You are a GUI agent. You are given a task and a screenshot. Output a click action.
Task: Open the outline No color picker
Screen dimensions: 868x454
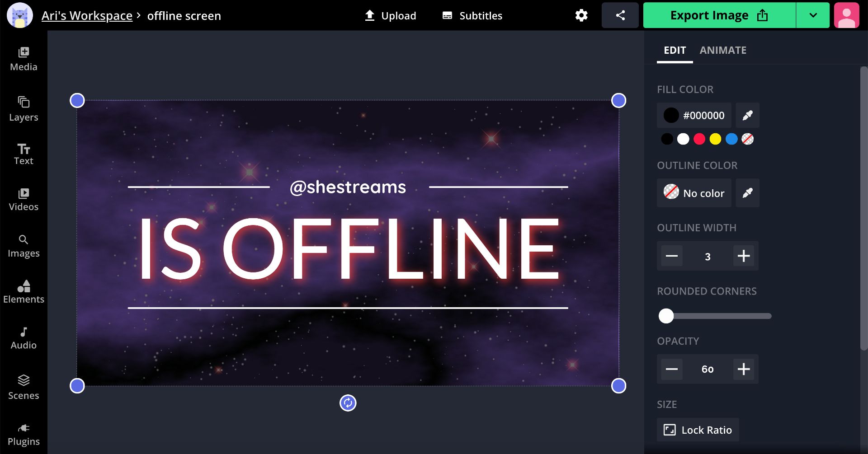tap(694, 193)
